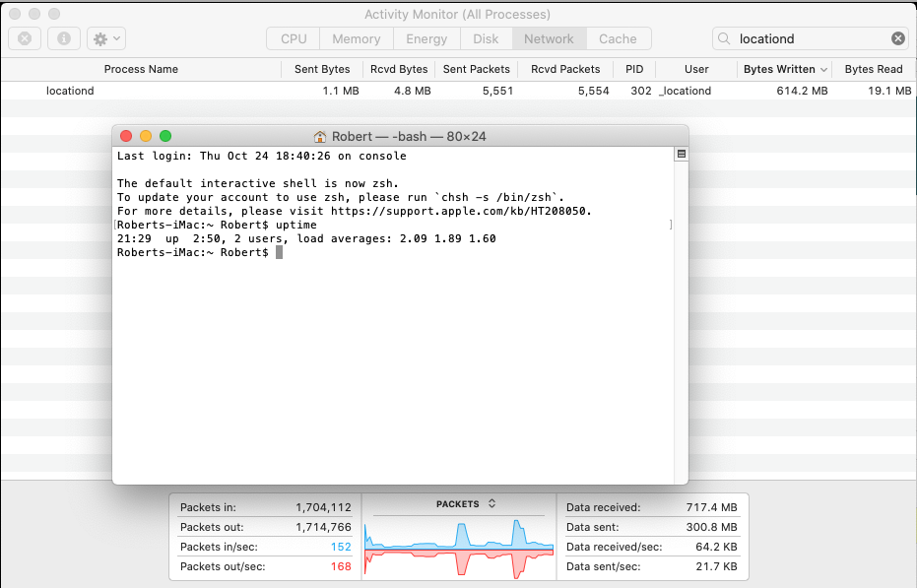917x588 pixels.
Task: Click the Data sent/sec 21.7 KB value
Action: 716,566
